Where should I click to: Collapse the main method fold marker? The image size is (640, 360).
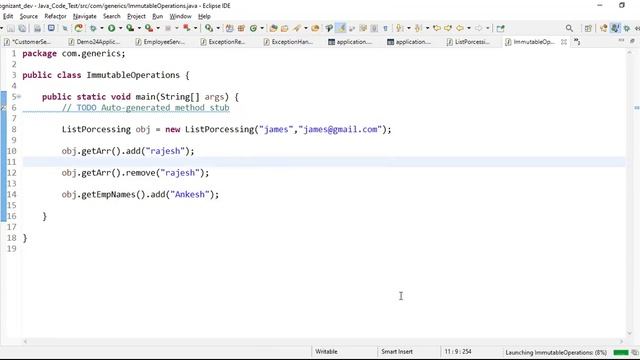[x=19, y=97]
